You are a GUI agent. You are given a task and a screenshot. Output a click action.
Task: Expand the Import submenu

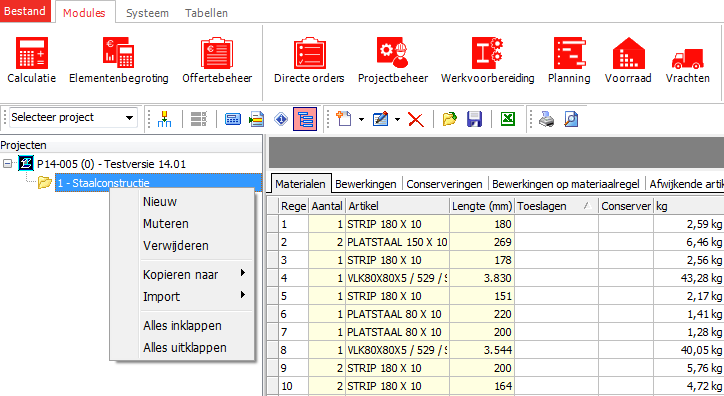point(182,296)
